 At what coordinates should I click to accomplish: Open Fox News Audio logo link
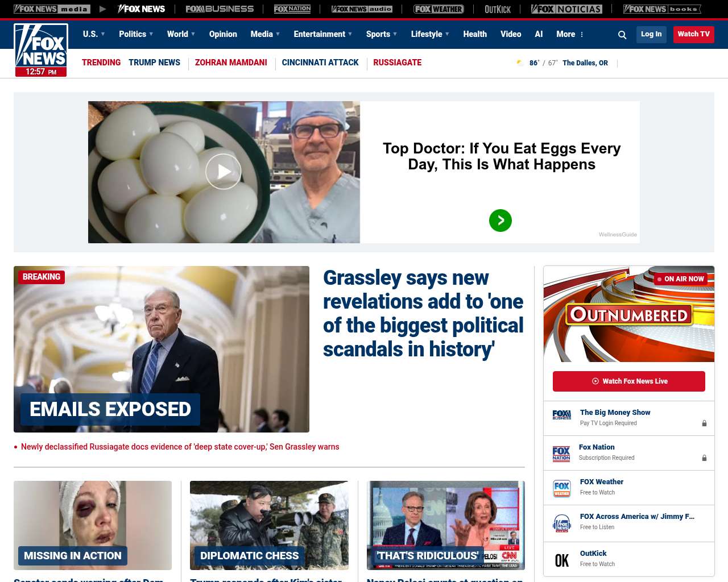362,9
